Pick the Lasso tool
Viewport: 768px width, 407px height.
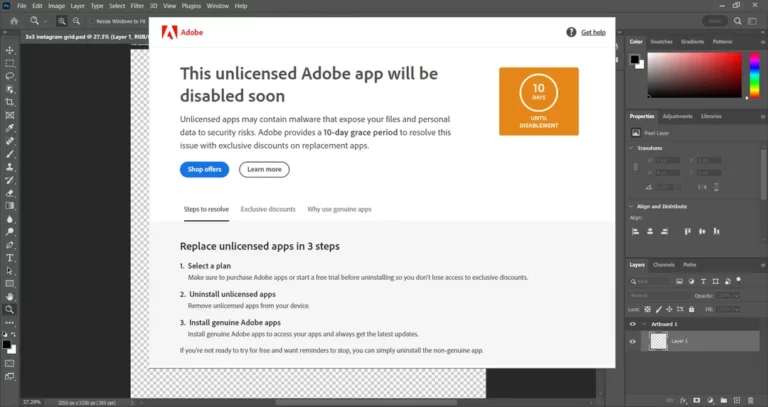pos(10,76)
